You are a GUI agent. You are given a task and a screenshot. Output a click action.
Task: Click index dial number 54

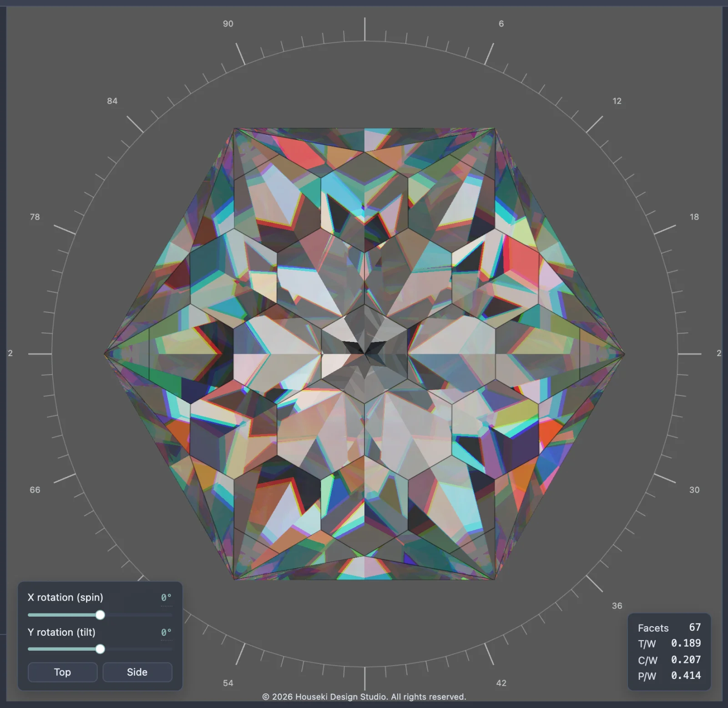point(228,683)
